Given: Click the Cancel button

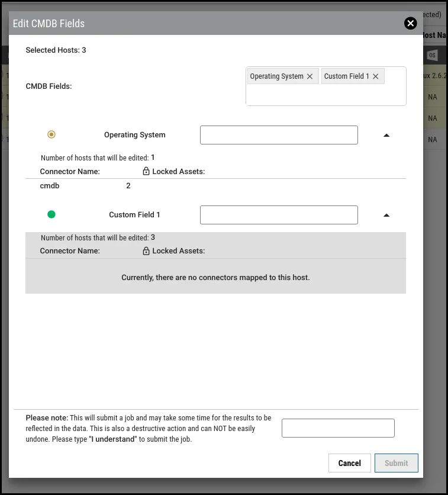Looking at the screenshot, I should (x=350, y=463).
